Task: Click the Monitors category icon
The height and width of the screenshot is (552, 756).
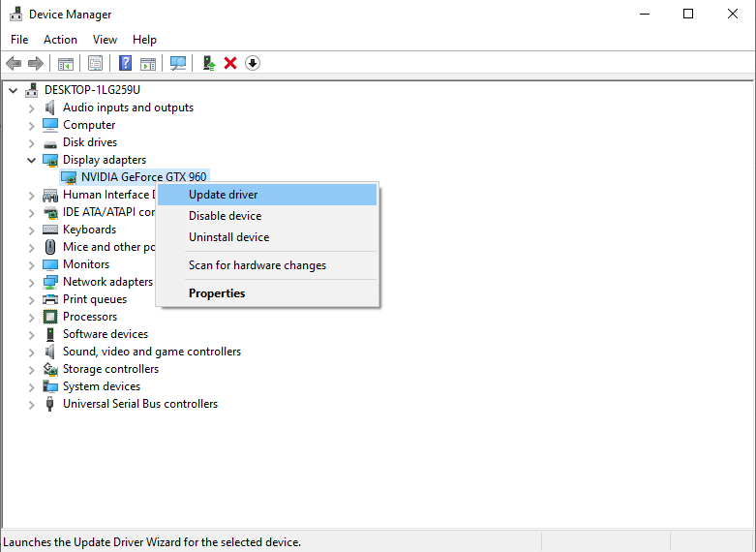Action: pos(50,265)
